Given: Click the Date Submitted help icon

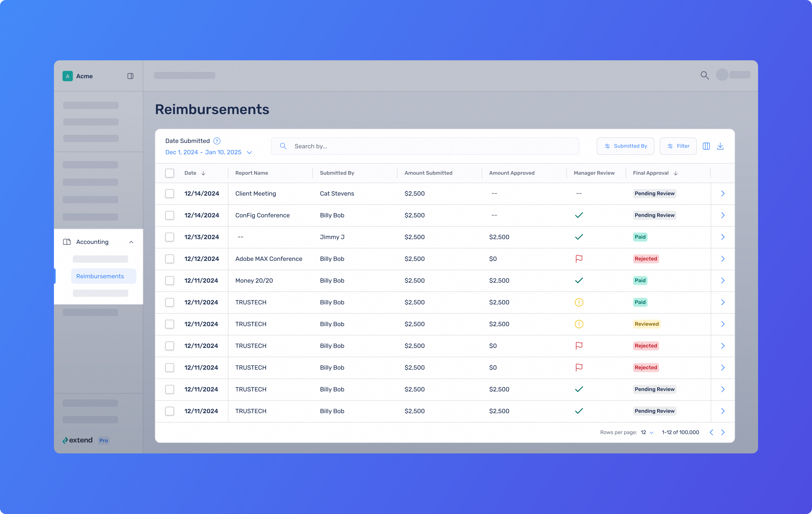Looking at the screenshot, I should (217, 141).
